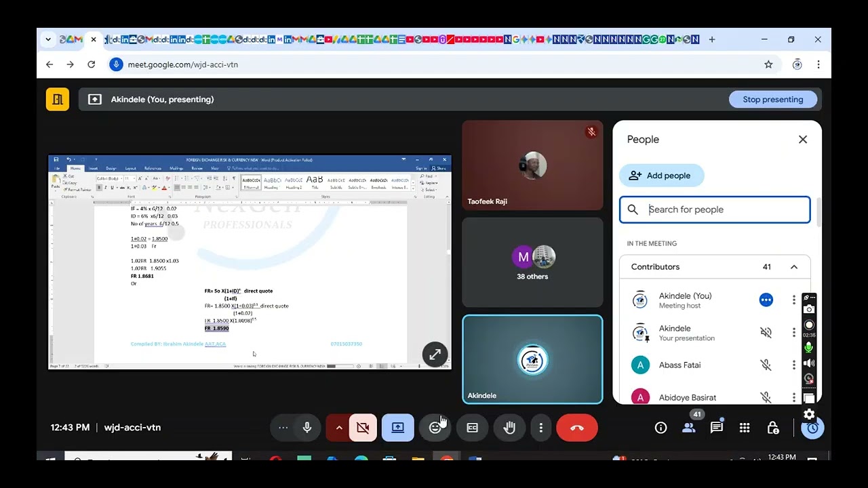
Task: Open the tab search dropdown arrow
Action: pos(47,39)
